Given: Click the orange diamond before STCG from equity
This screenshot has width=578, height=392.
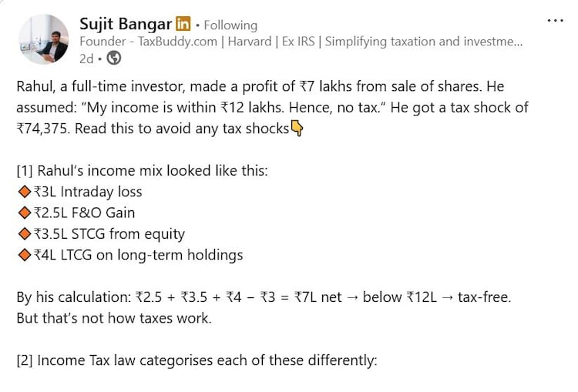Looking at the screenshot, I should (23, 233).
